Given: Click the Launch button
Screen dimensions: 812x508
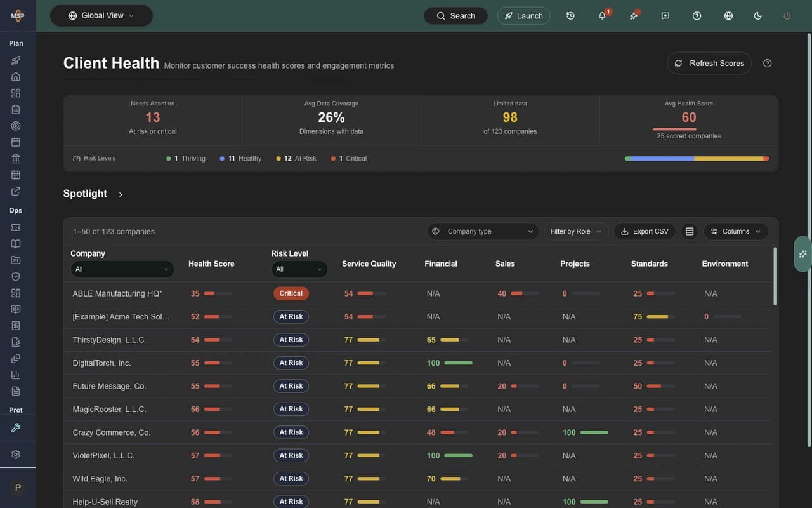Looking at the screenshot, I should [x=523, y=16].
